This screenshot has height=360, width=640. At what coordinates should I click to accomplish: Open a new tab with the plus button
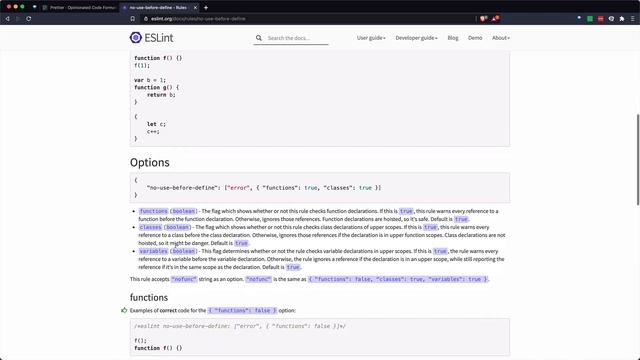point(206,7)
